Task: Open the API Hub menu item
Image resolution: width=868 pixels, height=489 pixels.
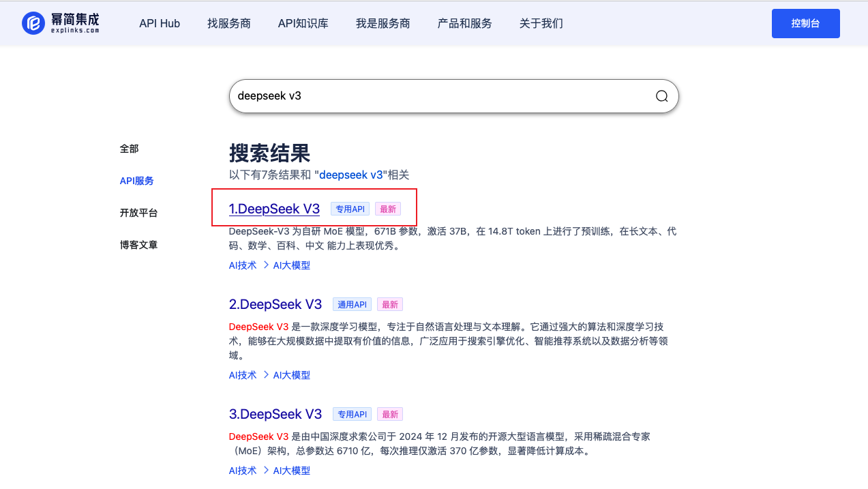Action: pos(159,23)
